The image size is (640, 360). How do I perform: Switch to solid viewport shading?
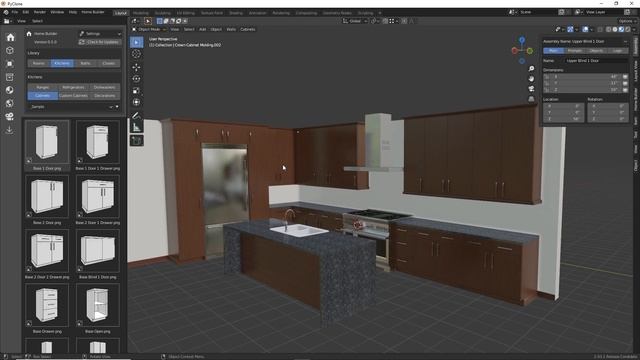click(x=615, y=29)
